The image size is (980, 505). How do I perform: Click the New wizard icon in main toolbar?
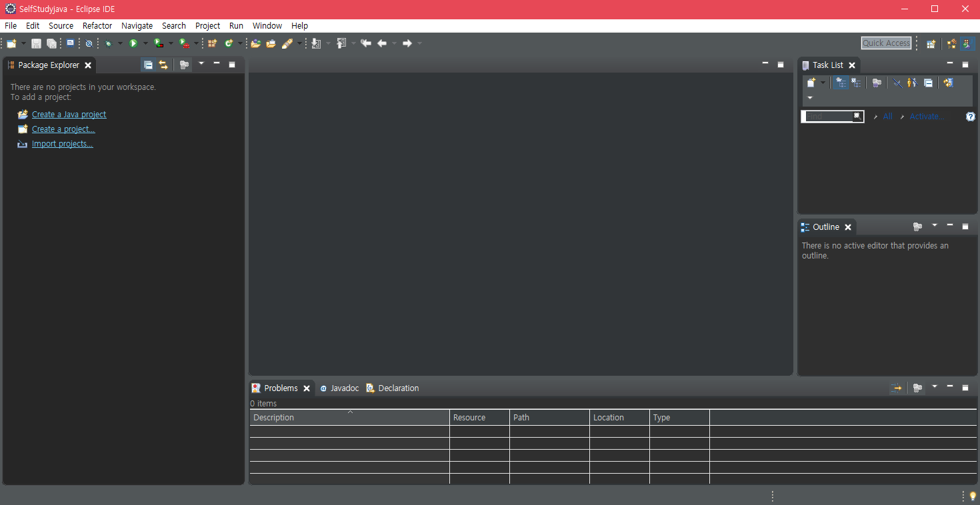11,43
